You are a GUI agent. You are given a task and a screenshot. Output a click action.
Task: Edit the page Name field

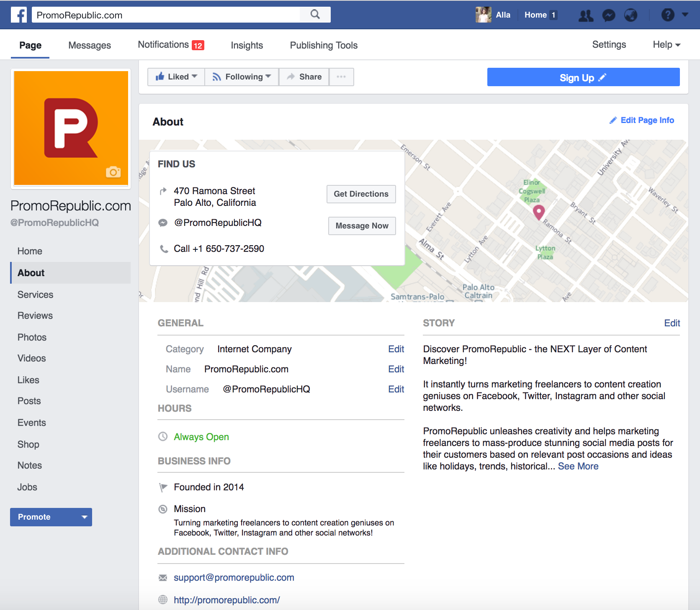tap(396, 369)
